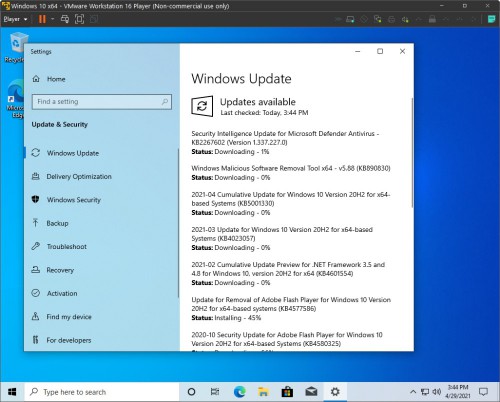
Task: Pause the virtual machine with the pause icon
Action: click(x=42, y=19)
